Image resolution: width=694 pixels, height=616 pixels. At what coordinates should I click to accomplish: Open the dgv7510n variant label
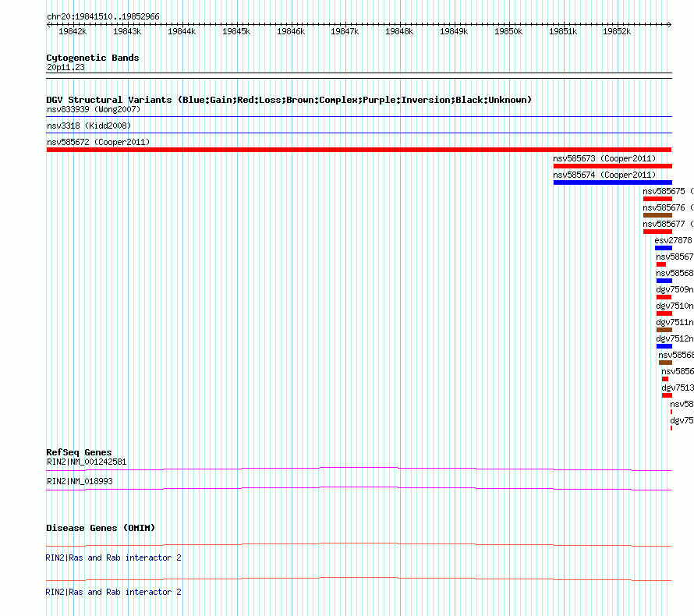(x=675, y=306)
